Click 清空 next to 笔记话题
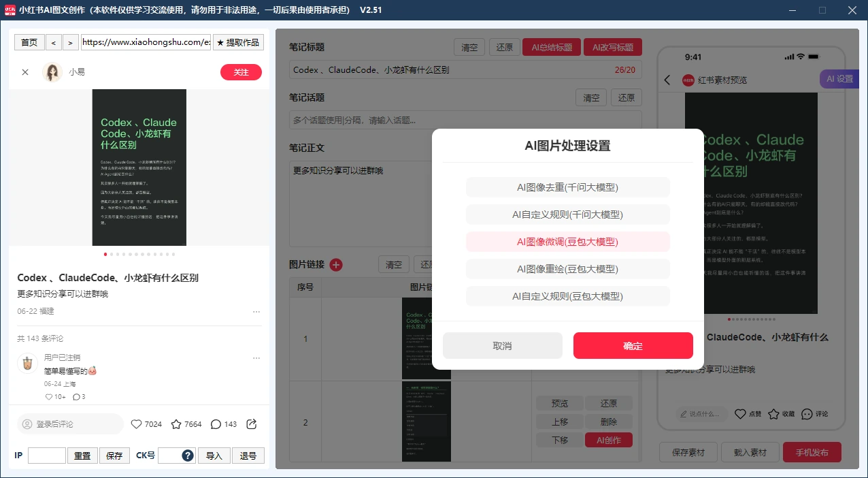This screenshot has height=478, width=868. (x=591, y=97)
